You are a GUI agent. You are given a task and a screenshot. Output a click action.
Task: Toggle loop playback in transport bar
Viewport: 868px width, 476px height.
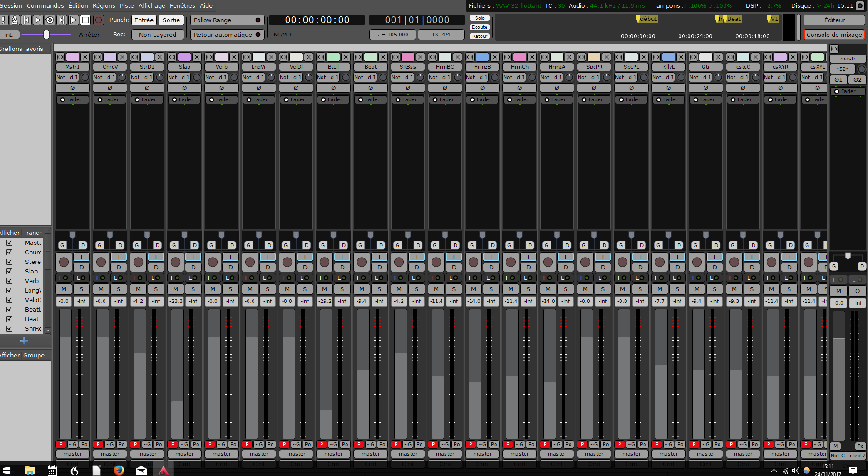click(50, 20)
